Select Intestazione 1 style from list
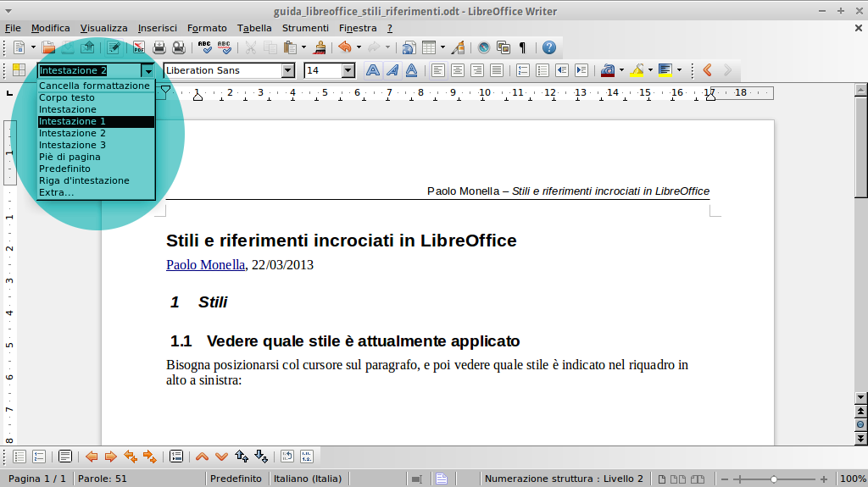Viewport: 868px width, 487px height. click(x=96, y=121)
